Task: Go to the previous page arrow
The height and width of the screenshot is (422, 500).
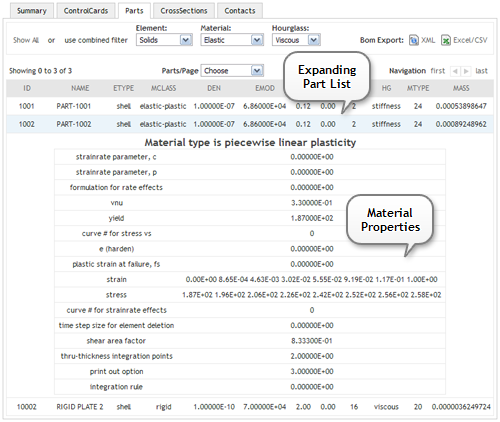Action: click(x=455, y=71)
